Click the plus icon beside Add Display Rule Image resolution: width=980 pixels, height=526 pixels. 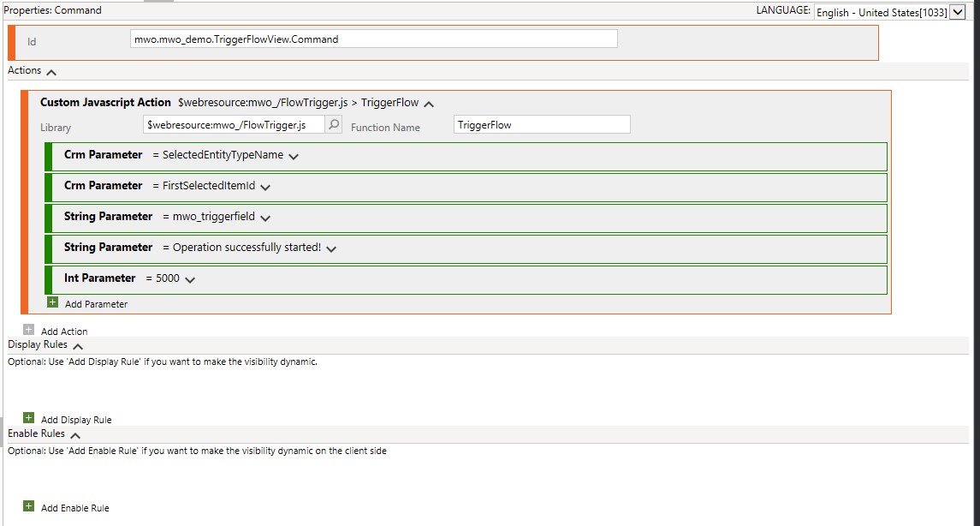pos(29,418)
